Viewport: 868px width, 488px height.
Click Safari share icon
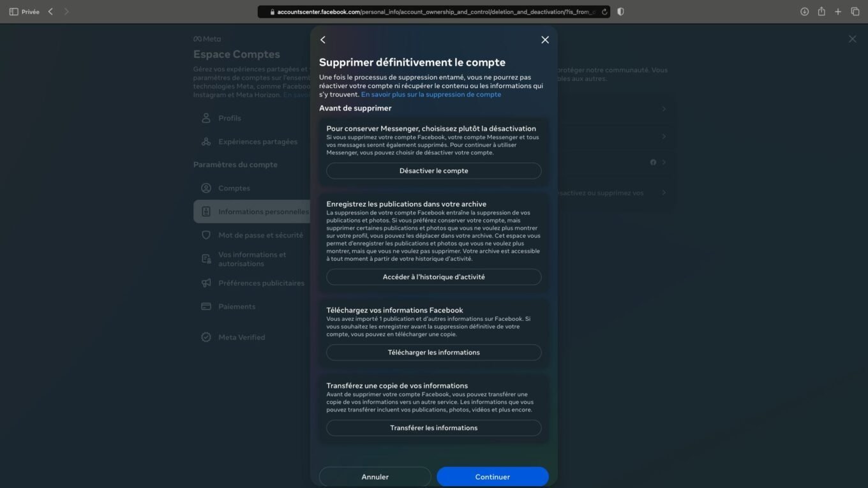click(821, 11)
